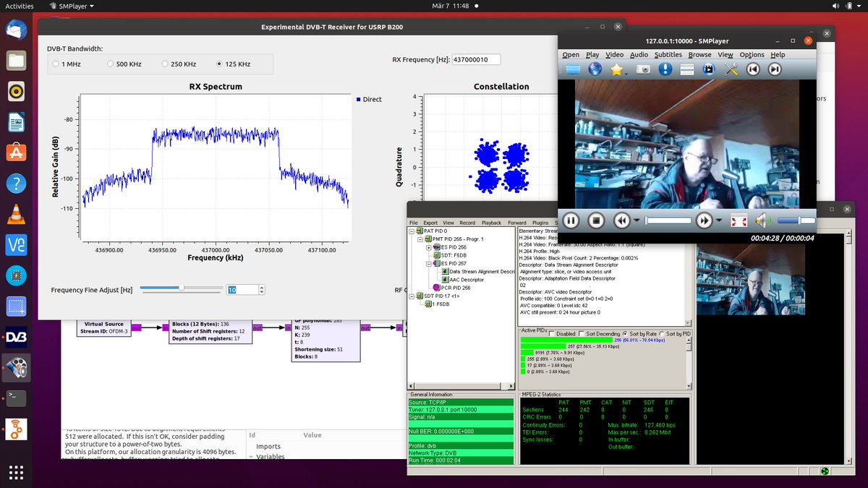Pause playback in SMPlayer
This screenshot has width=868, height=488.
[571, 221]
